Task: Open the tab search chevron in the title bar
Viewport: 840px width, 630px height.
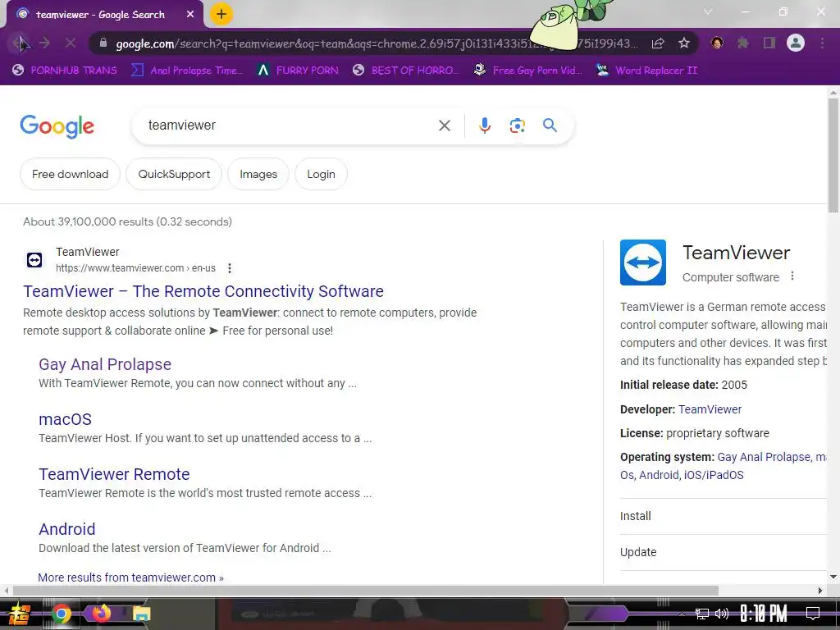Action: click(708, 11)
